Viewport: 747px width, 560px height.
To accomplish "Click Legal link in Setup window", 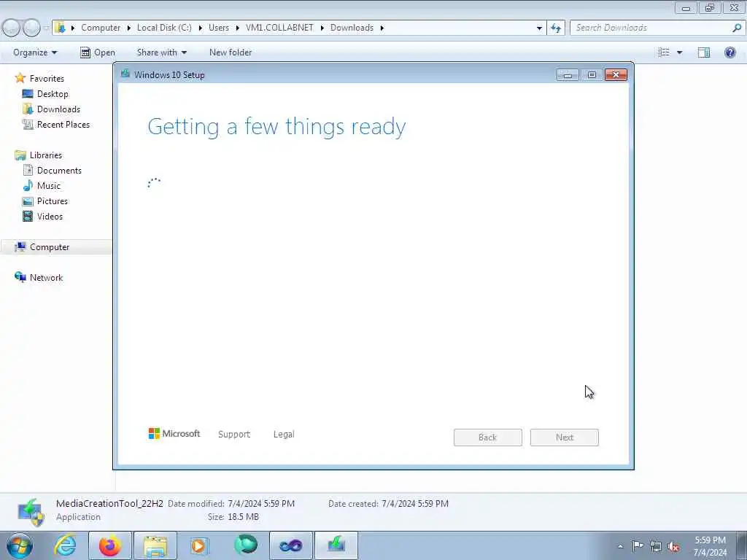I will pos(284,435).
